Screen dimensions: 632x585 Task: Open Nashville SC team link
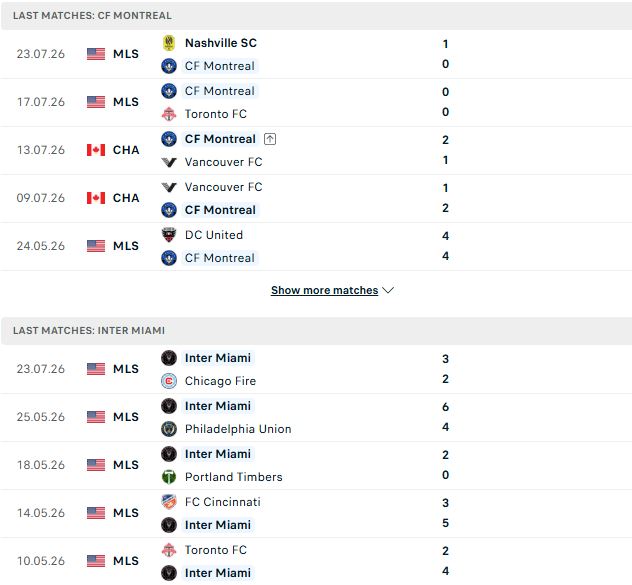pyautogui.click(x=220, y=43)
